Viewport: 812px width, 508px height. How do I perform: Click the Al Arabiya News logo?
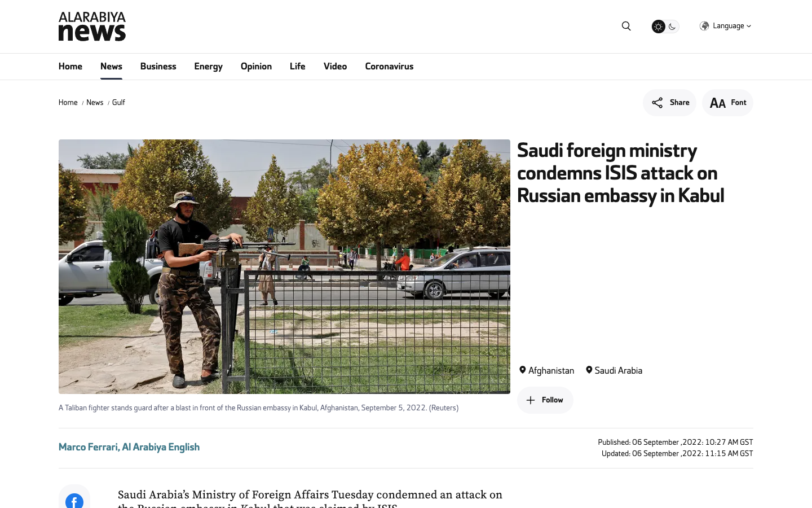click(92, 27)
